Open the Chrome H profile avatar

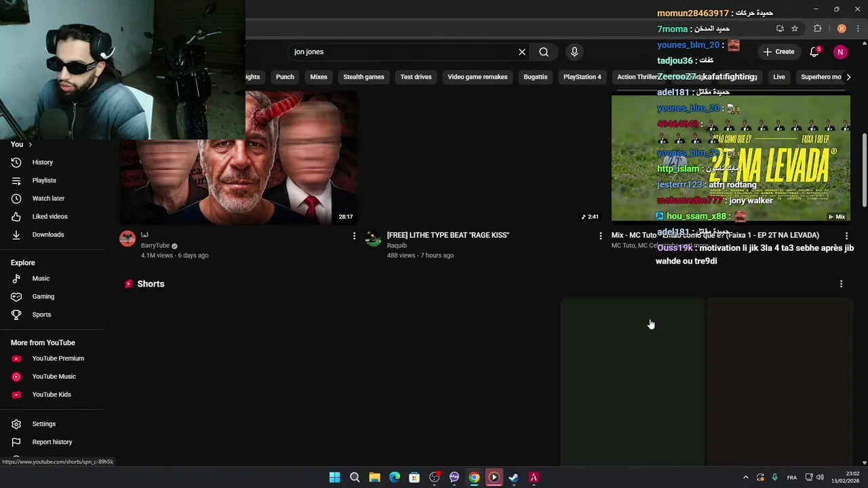842,28
